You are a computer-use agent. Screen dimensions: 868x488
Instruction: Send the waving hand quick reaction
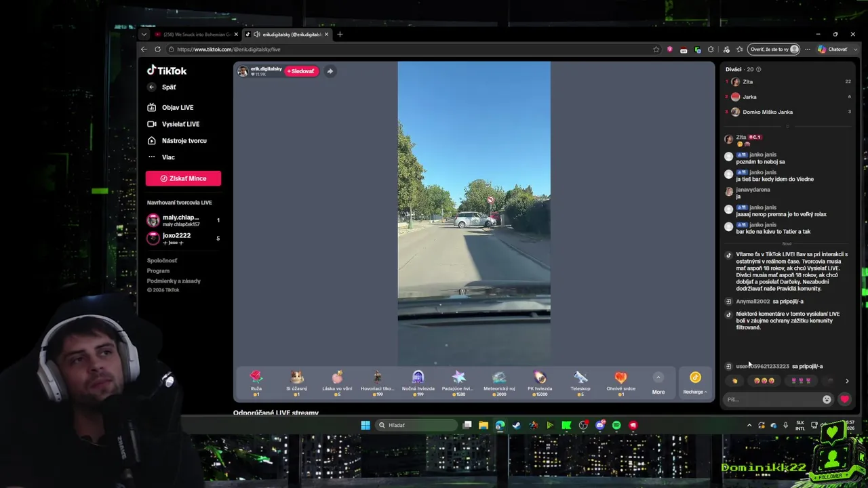[x=734, y=381]
